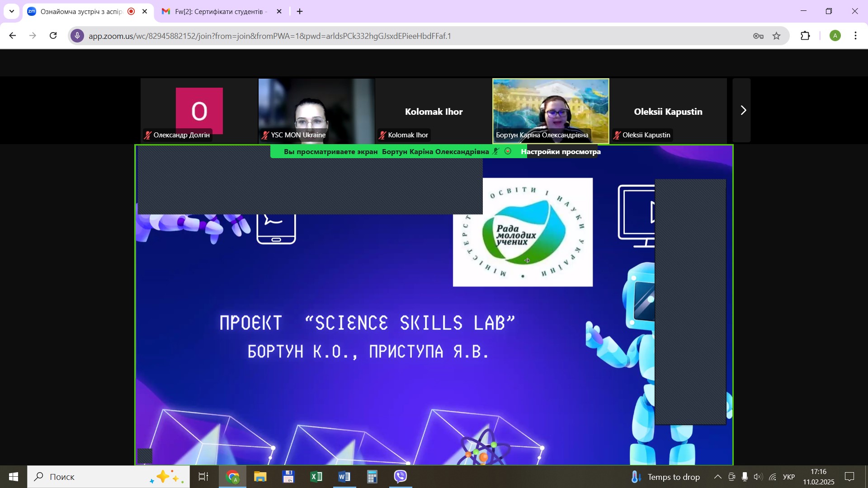The image size is (868, 488).
Task: Go forward to the next page
Action: (33, 36)
